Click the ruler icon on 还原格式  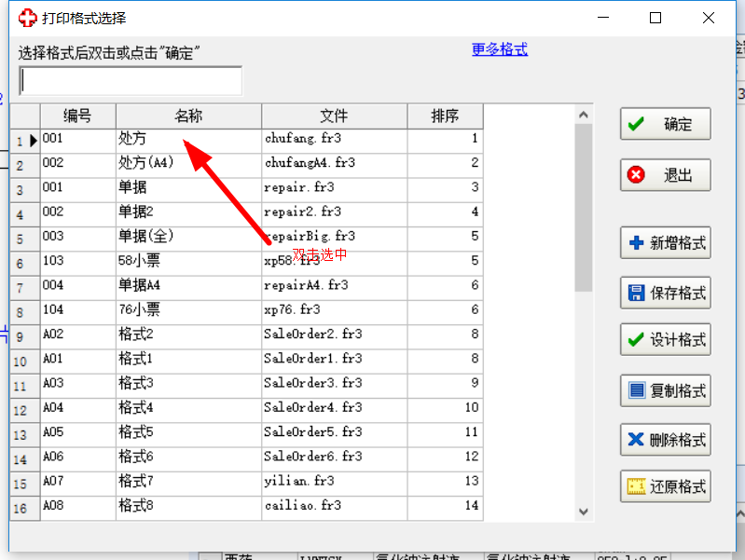[636, 485]
